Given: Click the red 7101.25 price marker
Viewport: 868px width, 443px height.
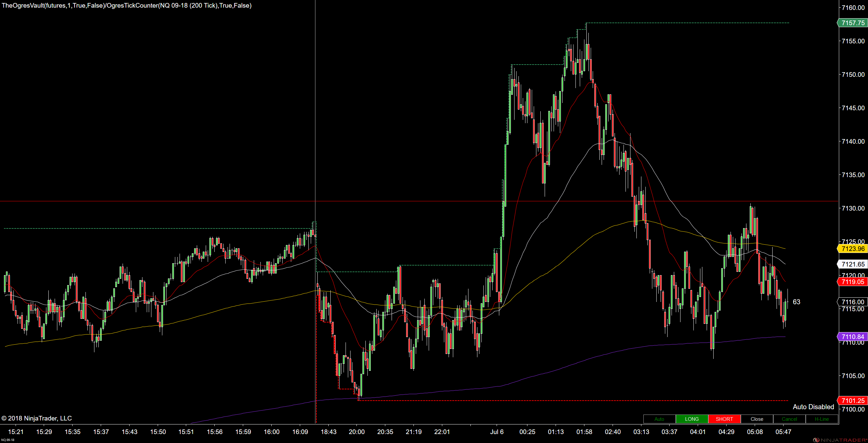Looking at the screenshot, I should click(x=852, y=401).
